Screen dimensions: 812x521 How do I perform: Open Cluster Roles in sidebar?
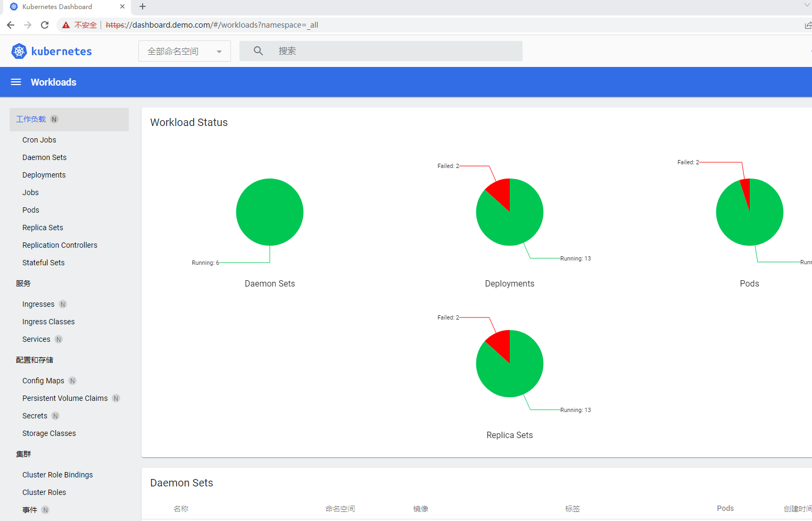pyautogui.click(x=44, y=492)
